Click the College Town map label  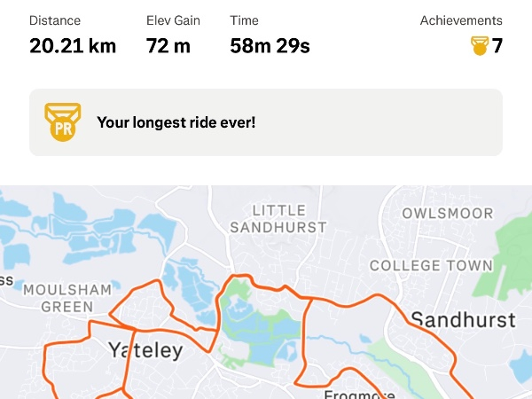[x=431, y=265]
